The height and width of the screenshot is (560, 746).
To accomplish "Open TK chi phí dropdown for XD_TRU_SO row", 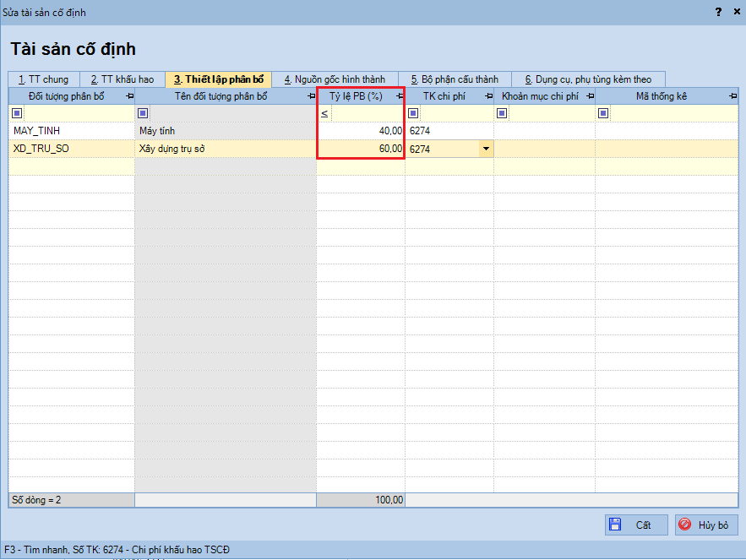I will (486, 149).
